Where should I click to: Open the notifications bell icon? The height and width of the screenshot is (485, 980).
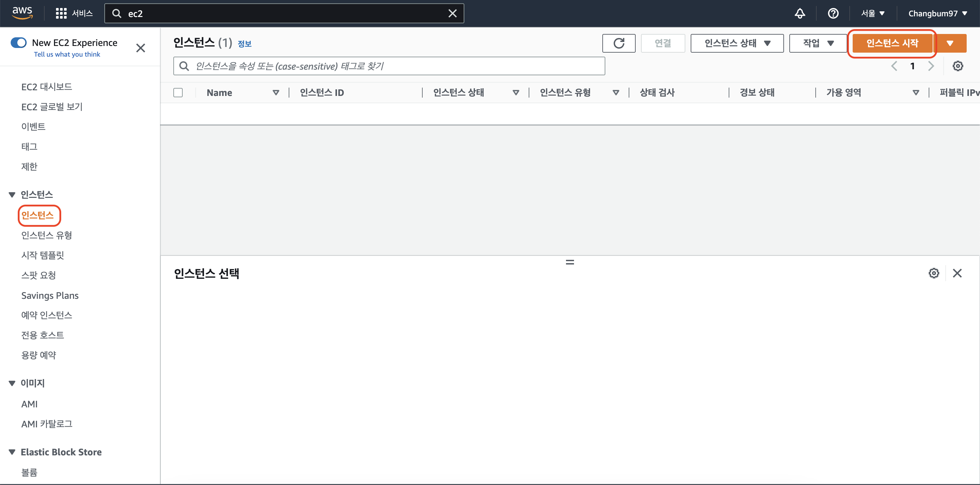click(800, 14)
